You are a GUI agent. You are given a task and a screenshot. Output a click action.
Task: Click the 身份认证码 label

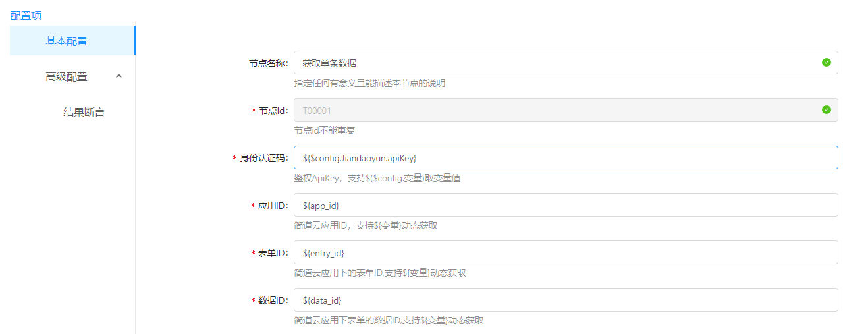point(261,158)
